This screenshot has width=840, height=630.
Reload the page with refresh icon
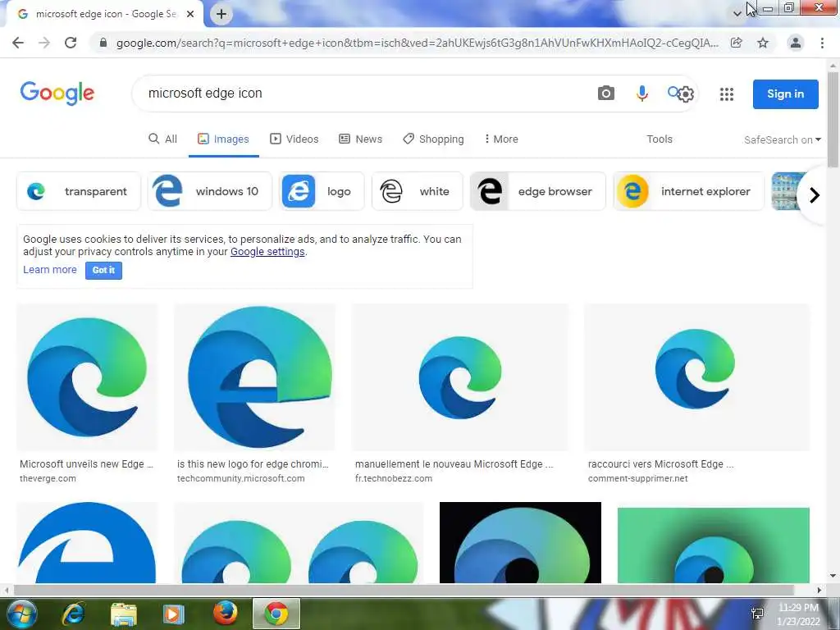pos(71,43)
